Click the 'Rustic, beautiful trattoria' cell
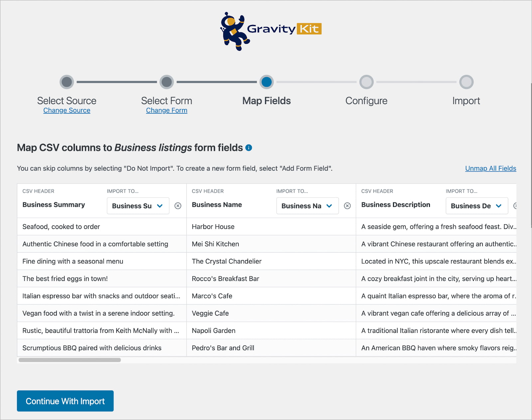The width and height of the screenshot is (532, 420). pyautogui.click(x=102, y=331)
